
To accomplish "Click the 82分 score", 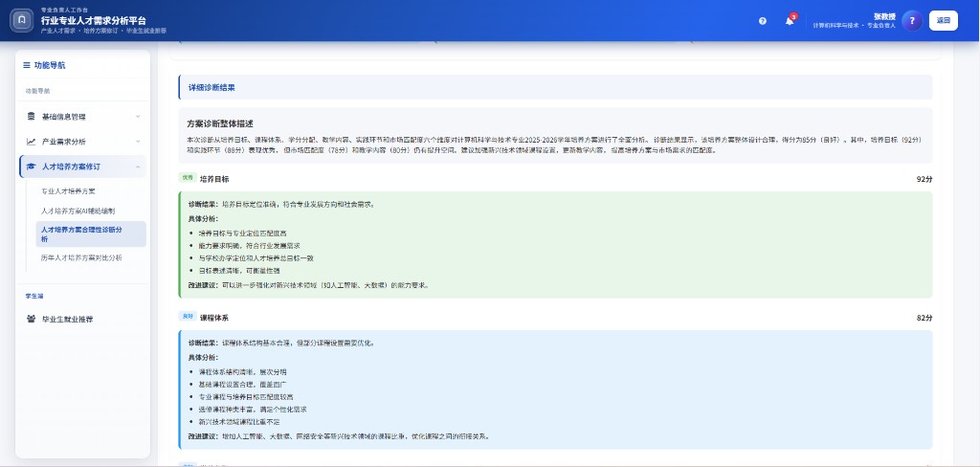I will pos(924,318).
